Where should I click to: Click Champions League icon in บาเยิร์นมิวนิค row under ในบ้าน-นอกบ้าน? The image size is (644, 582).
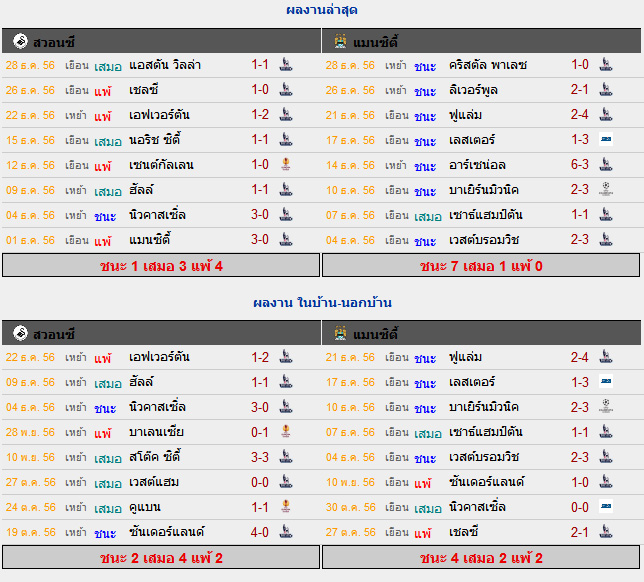(606, 407)
